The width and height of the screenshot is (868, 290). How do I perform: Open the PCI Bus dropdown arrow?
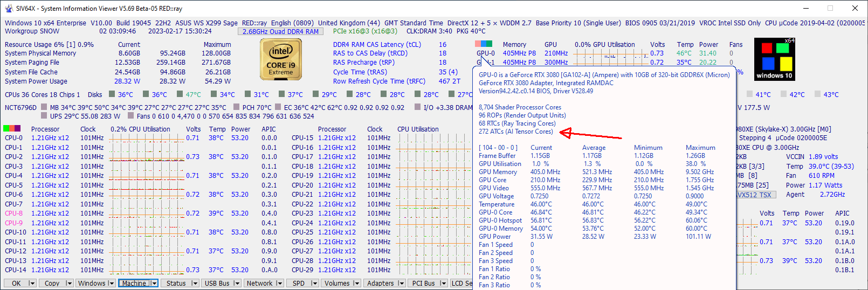coord(443,283)
